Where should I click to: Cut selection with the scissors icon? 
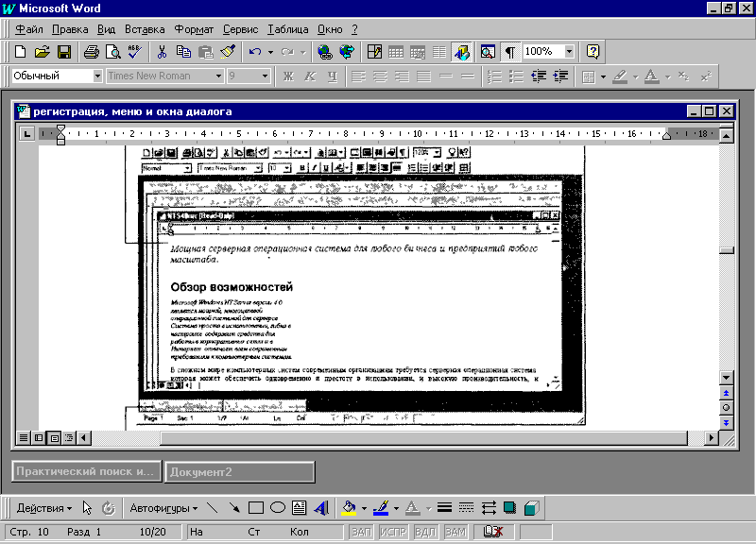click(162, 52)
